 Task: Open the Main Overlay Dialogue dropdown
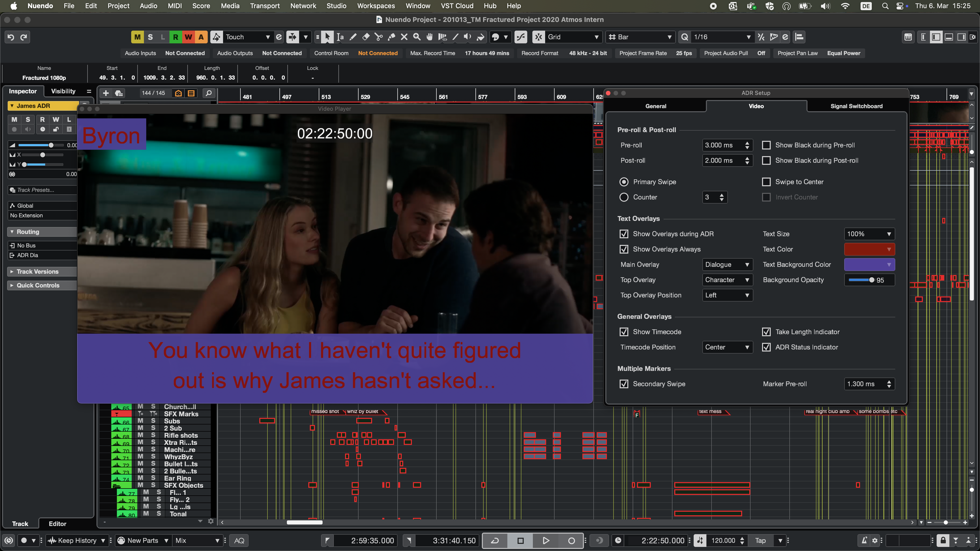pyautogui.click(x=727, y=265)
